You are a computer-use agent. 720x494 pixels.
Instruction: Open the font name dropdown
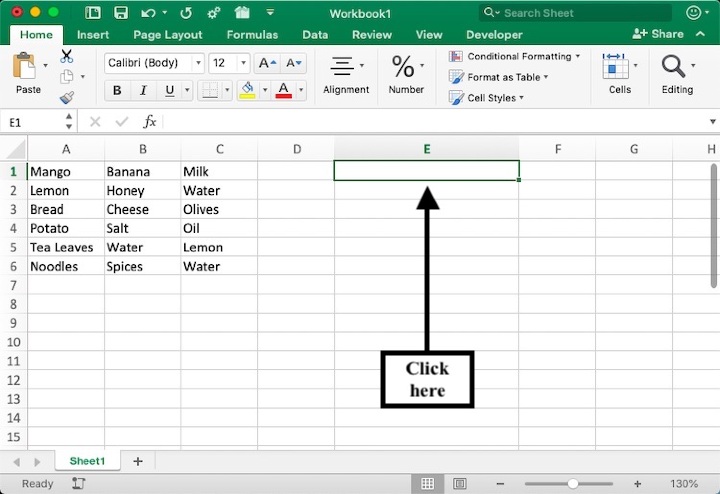coord(198,63)
